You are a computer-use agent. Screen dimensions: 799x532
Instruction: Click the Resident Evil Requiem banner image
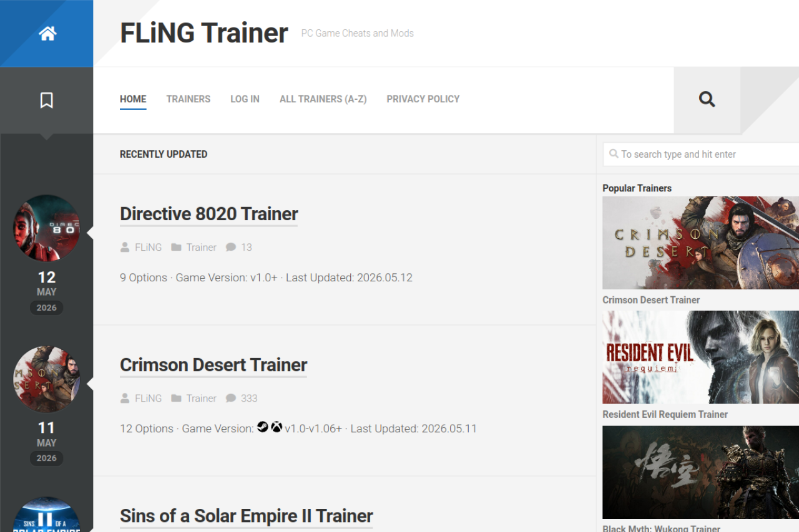[x=700, y=357]
